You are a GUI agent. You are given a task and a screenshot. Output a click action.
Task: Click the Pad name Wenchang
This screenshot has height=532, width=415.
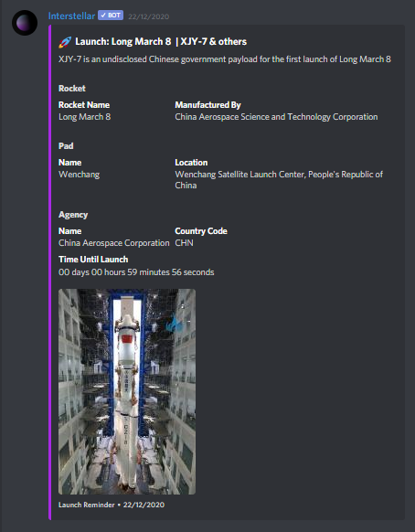click(x=79, y=175)
